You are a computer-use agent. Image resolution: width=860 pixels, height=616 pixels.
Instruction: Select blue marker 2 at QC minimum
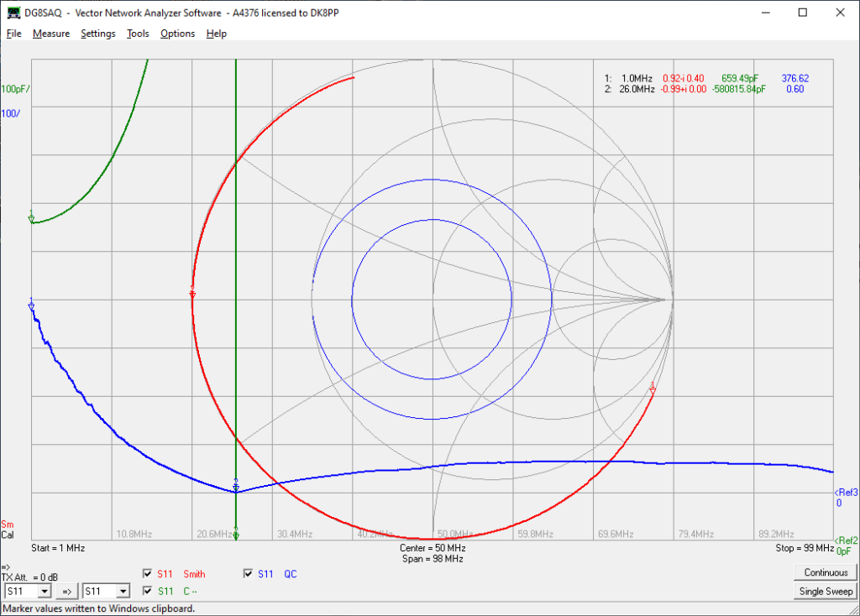pyautogui.click(x=236, y=486)
